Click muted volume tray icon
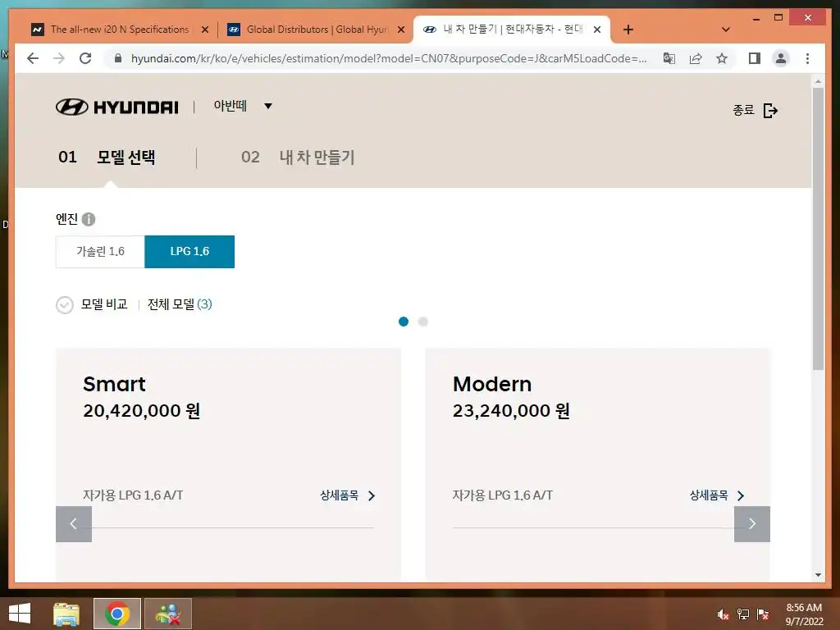 [x=723, y=614]
